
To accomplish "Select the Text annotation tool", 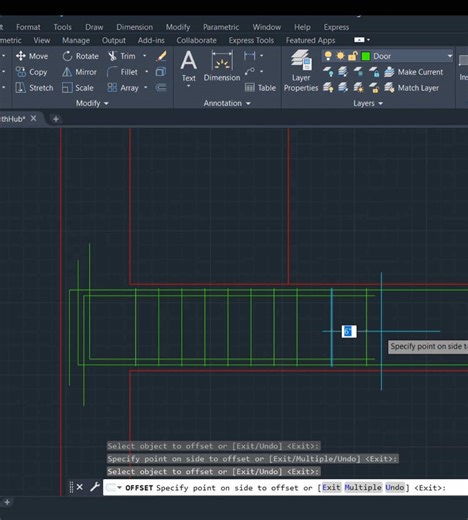I will pos(189,66).
